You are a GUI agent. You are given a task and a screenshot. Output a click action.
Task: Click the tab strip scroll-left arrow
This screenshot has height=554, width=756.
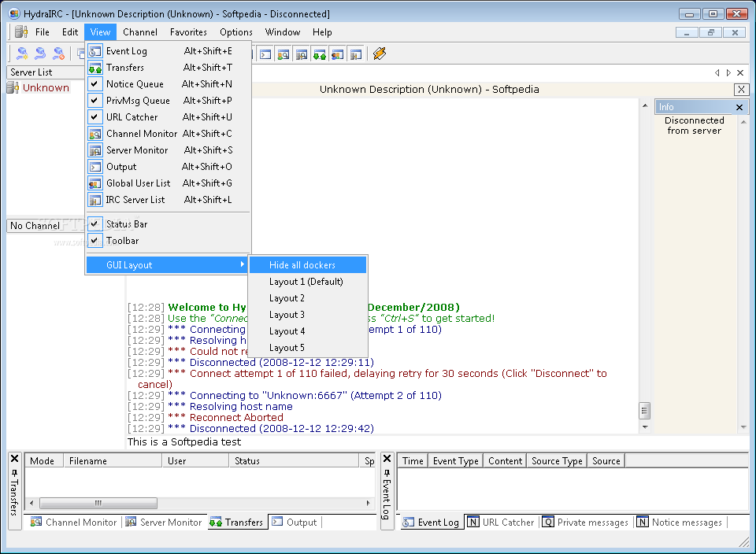(717, 72)
